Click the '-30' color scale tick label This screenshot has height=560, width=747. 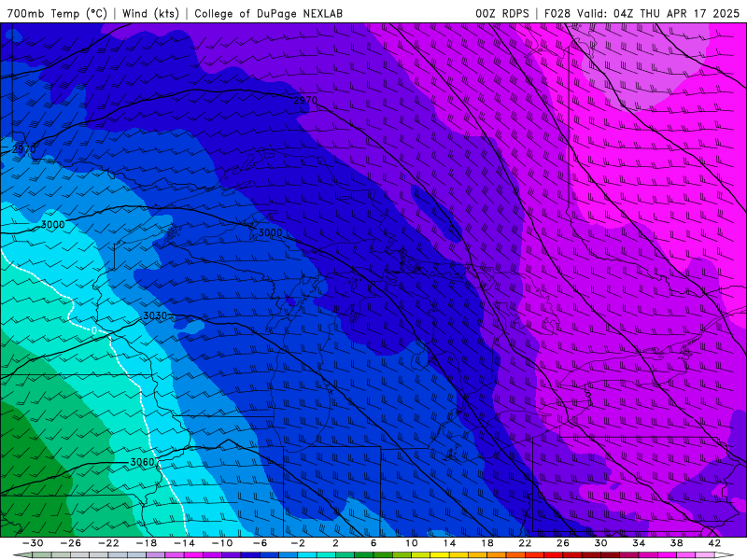pyautogui.click(x=33, y=543)
